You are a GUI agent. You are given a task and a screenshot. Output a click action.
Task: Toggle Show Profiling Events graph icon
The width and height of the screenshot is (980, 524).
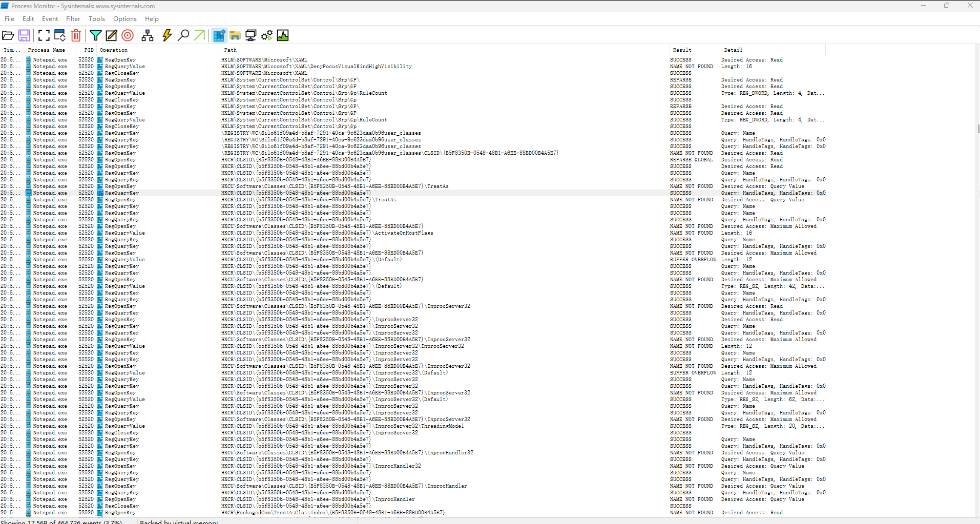tap(283, 35)
